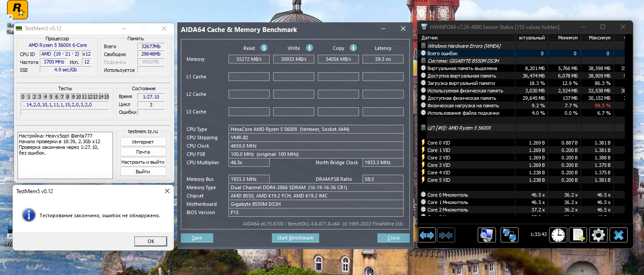Image resolution: width=644 pixels, height=275 pixels.
Task: Click clock icon beside Core 0 Множитель
Action: (423, 195)
